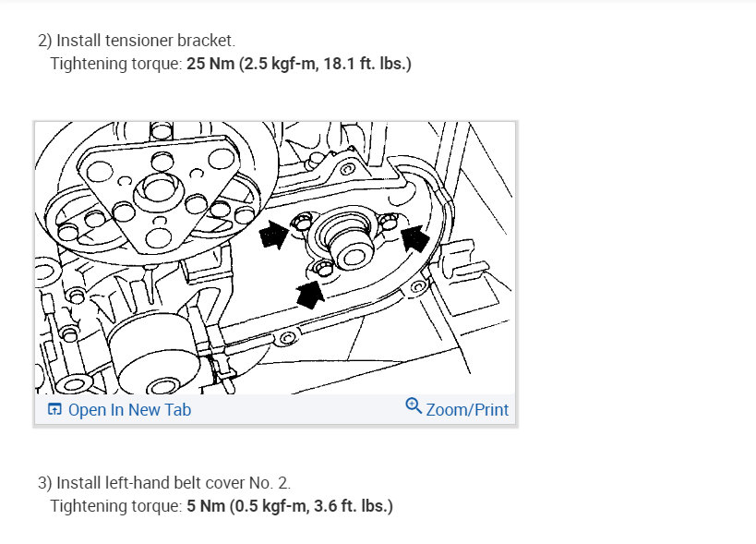Click the gray footer bar below the diagram
The height and width of the screenshot is (544, 756).
click(x=275, y=409)
